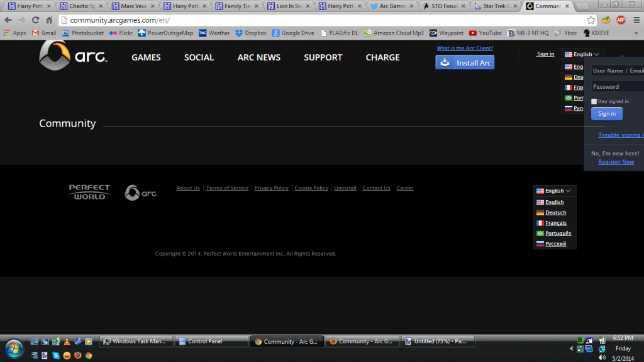
Task: Reload the current page
Action: [x=36, y=20]
